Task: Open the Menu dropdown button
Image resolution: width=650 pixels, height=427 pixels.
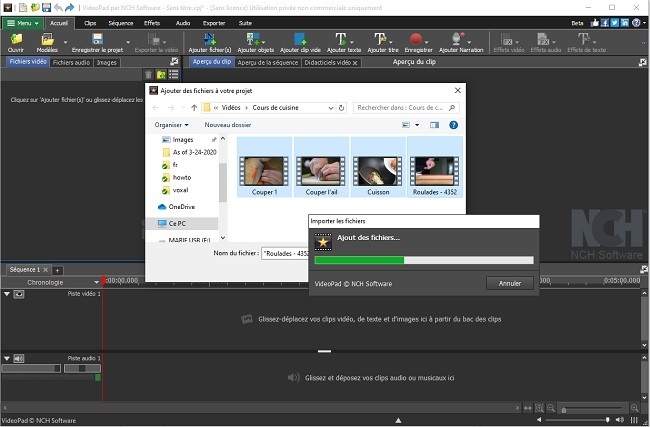Action: (23, 23)
